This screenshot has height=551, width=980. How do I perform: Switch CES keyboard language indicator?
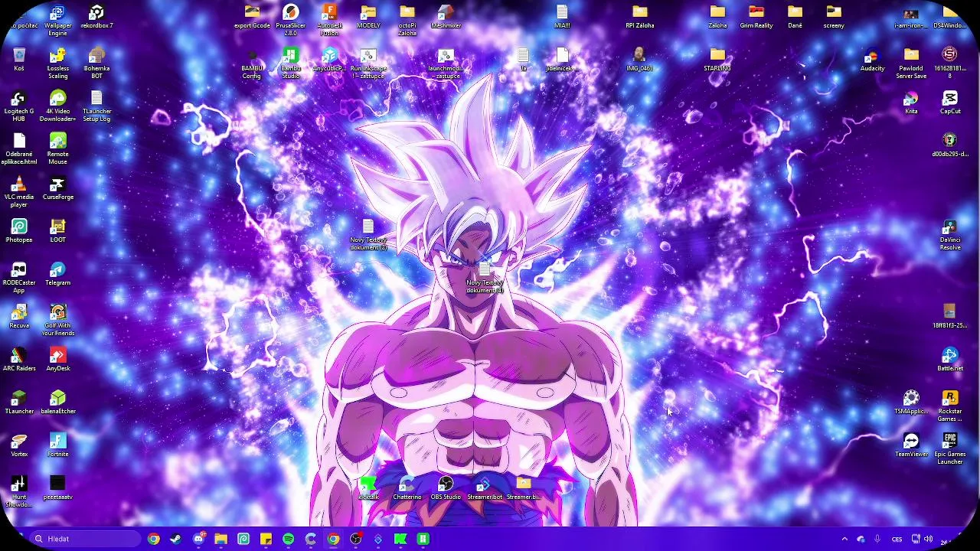pos(897,539)
